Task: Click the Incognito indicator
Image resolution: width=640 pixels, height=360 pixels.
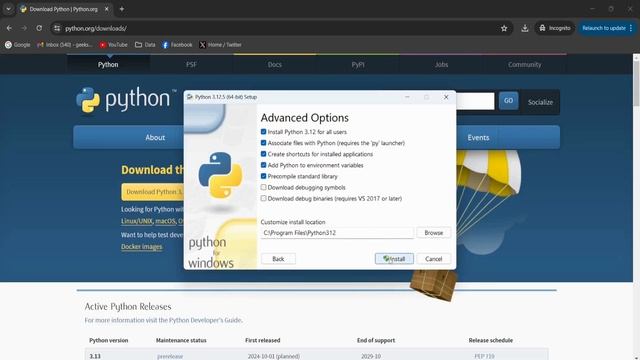Action: click(555, 28)
